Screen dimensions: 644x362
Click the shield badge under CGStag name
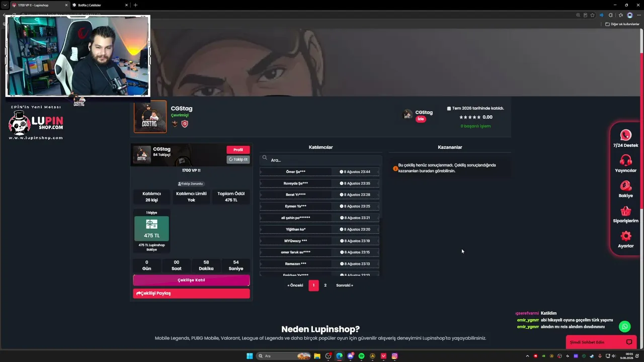point(185,124)
